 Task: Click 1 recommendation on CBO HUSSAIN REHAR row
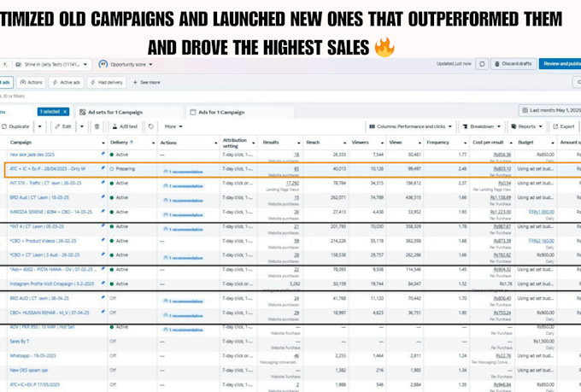pyautogui.click(x=183, y=316)
